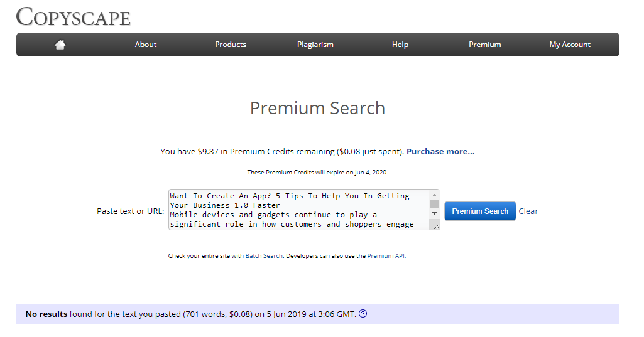Click the text box scrollbar thumb
This screenshot has width=644, height=337.
(435, 204)
